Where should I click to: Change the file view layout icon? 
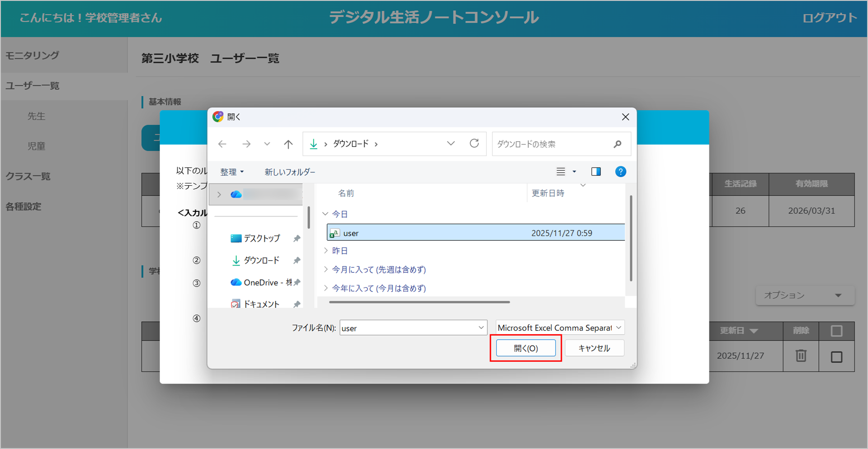561,172
